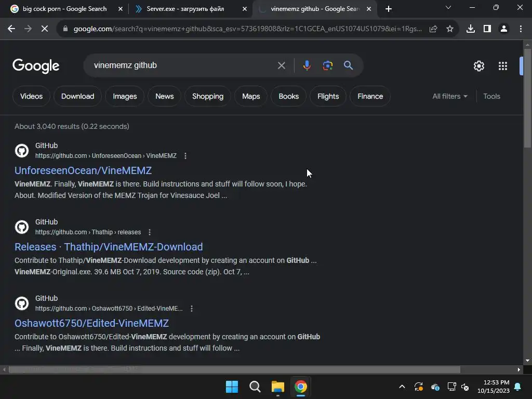Click the GitHub favicon of the Thathip result

(x=22, y=227)
